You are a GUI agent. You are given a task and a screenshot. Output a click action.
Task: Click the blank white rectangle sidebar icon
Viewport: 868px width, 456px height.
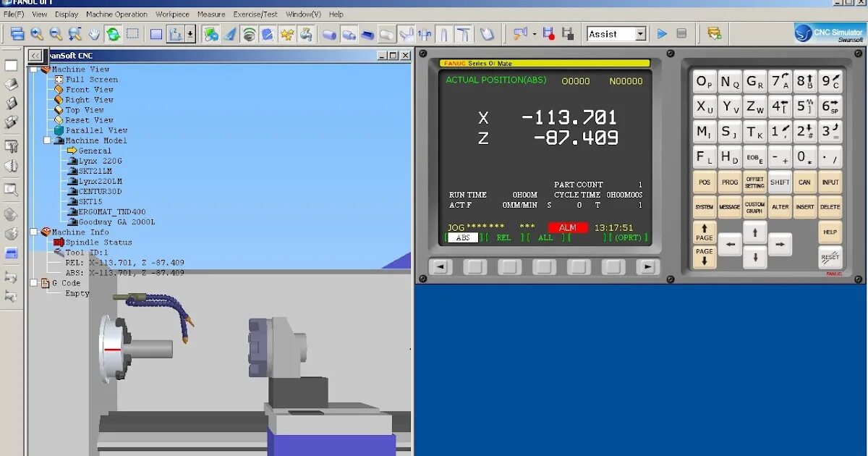coord(11,65)
